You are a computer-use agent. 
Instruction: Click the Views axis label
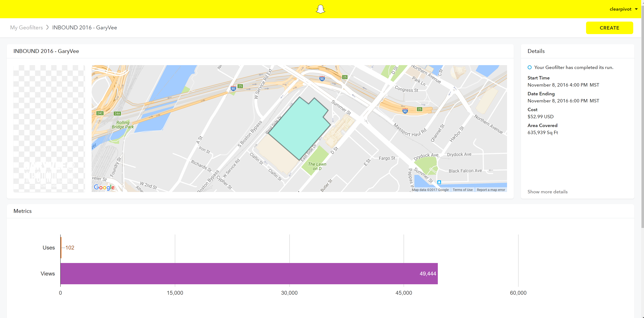(x=48, y=274)
